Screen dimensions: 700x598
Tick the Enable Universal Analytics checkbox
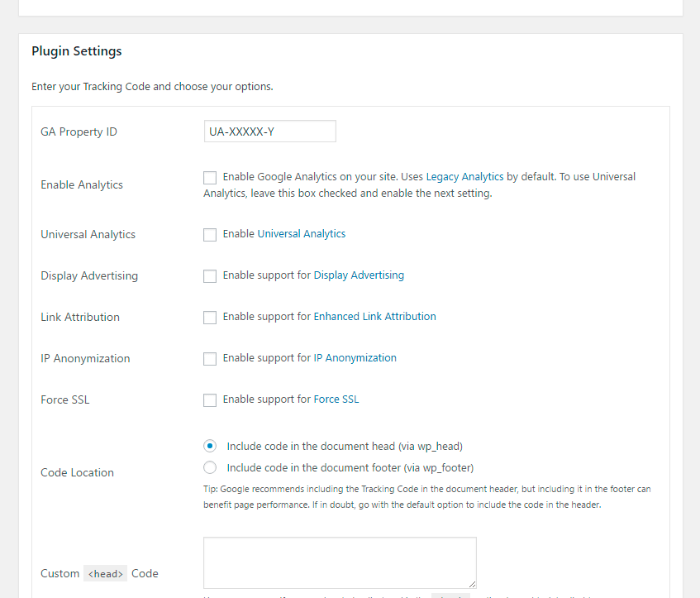pos(210,234)
